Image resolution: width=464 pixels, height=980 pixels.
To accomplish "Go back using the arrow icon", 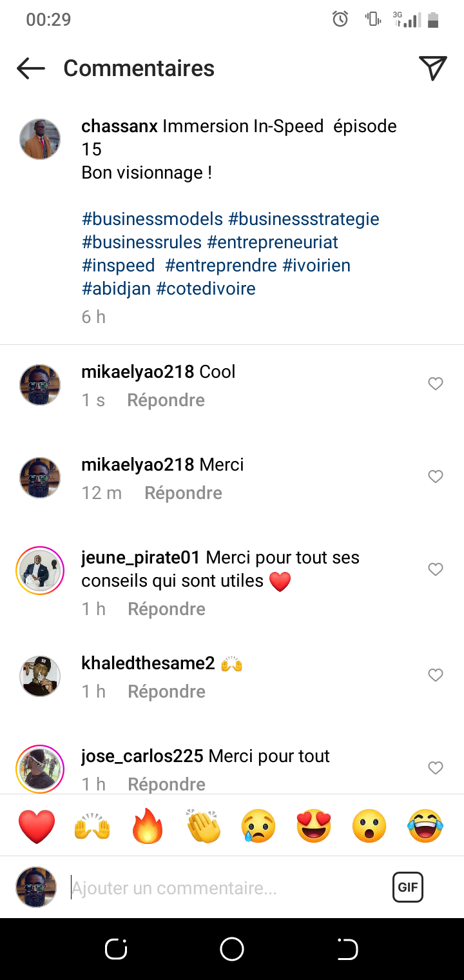I will tap(30, 68).
